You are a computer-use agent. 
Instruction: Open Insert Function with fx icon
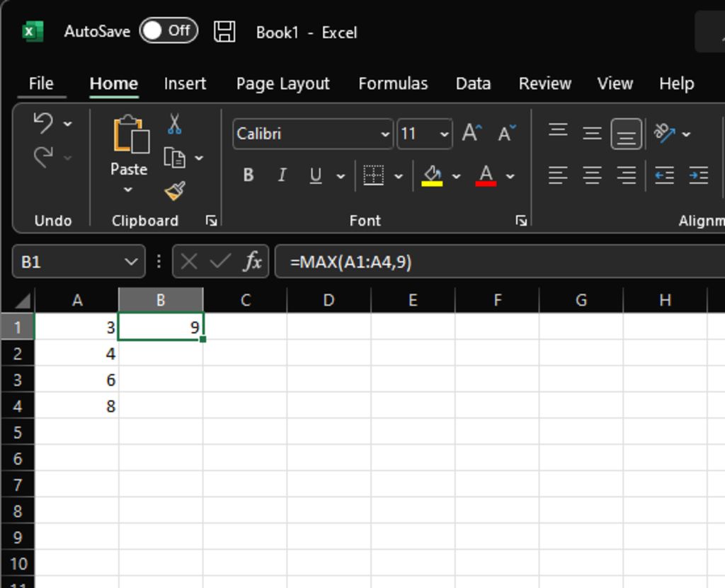point(253,262)
